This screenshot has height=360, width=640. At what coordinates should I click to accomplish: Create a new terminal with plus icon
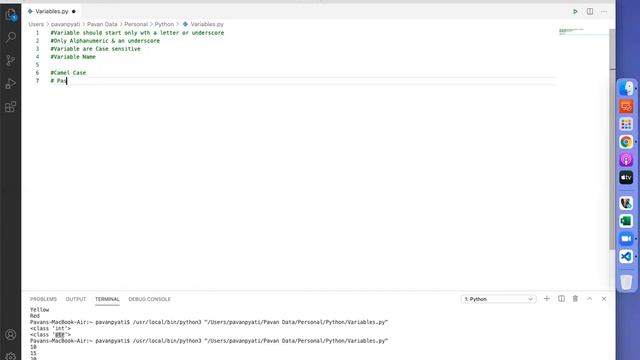click(547, 299)
